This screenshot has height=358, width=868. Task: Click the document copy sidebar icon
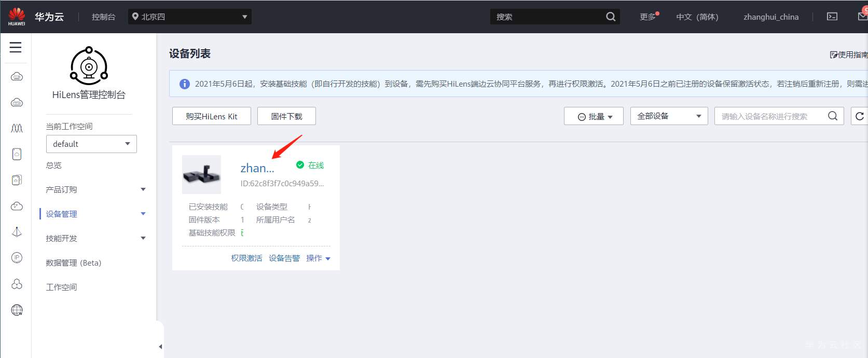(x=17, y=180)
